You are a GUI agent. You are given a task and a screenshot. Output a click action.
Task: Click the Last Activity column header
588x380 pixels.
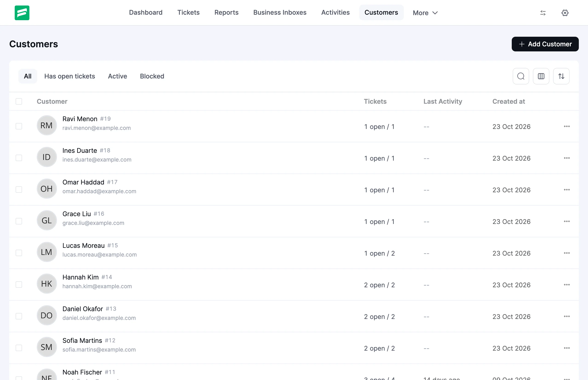(443, 101)
